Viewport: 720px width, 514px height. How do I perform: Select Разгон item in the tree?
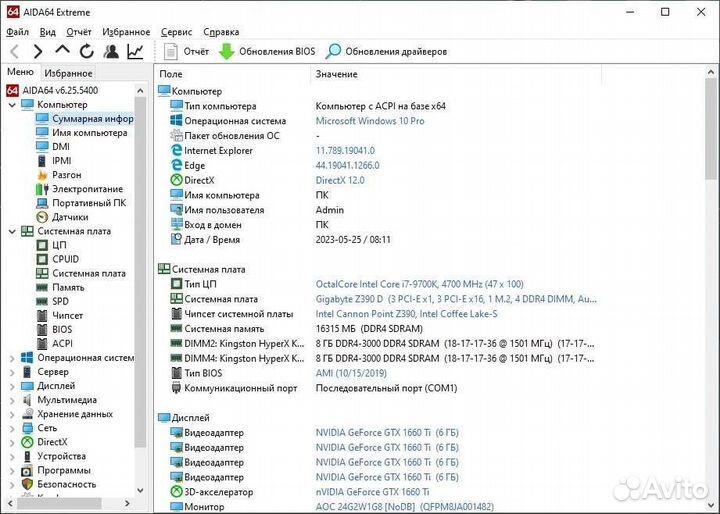[66, 174]
